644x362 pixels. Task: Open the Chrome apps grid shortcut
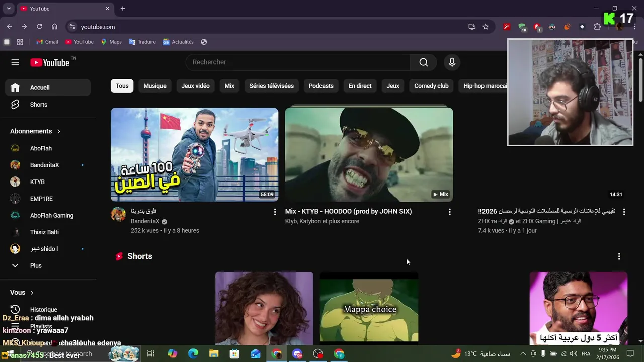(x=20, y=42)
